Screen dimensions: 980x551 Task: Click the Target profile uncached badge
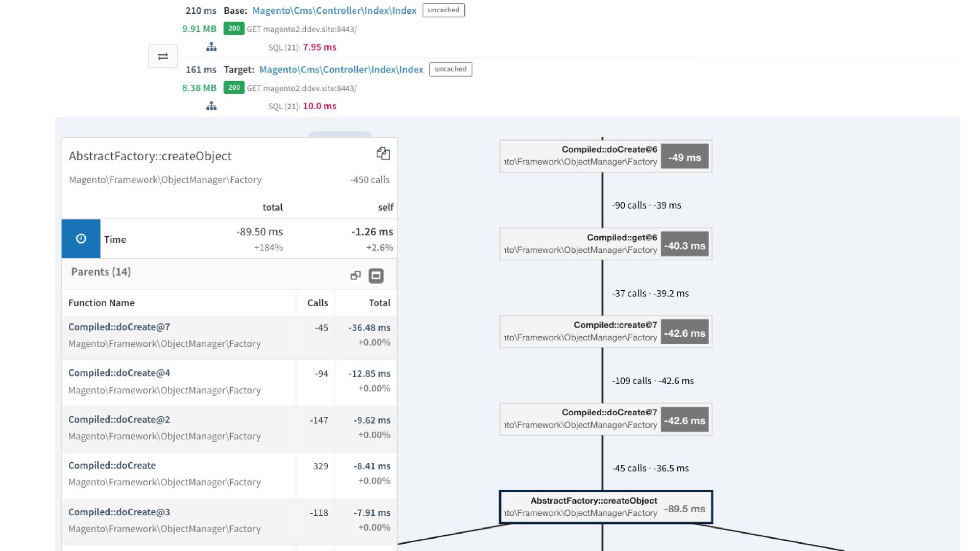point(450,69)
